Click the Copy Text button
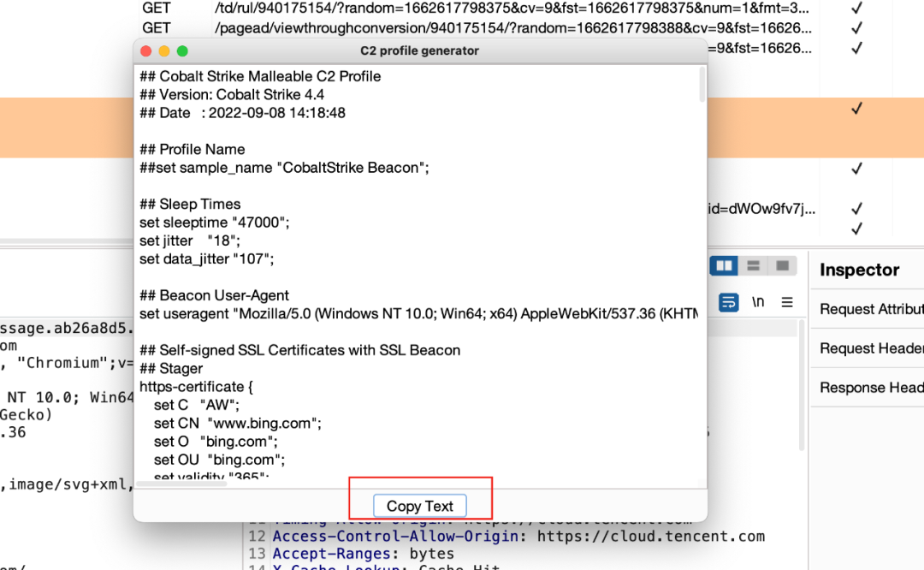This screenshot has width=924, height=570. 419,506
